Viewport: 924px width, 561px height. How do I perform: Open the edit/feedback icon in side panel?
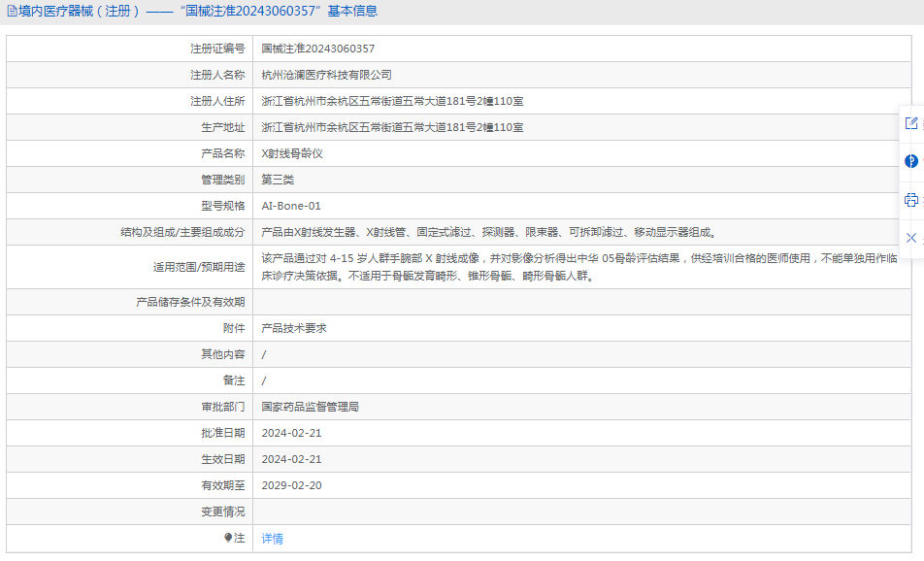(x=911, y=123)
